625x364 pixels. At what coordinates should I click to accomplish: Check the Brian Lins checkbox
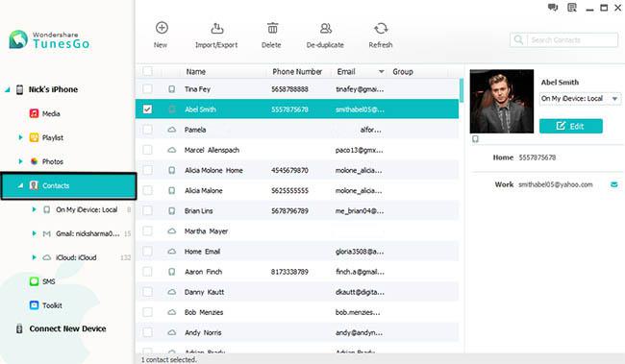[147, 210]
